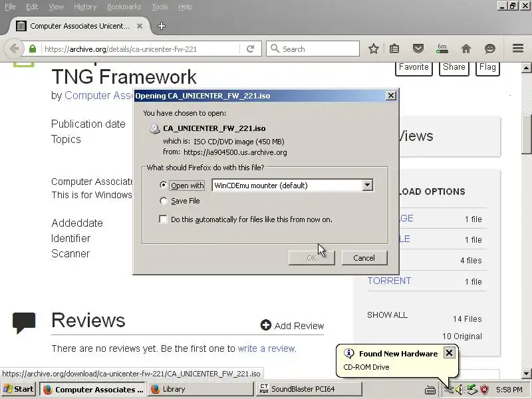Expand the WinCDEmu mounter application dropdown
The width and height of the screenshot is (532, 399).
click(367, 186)
